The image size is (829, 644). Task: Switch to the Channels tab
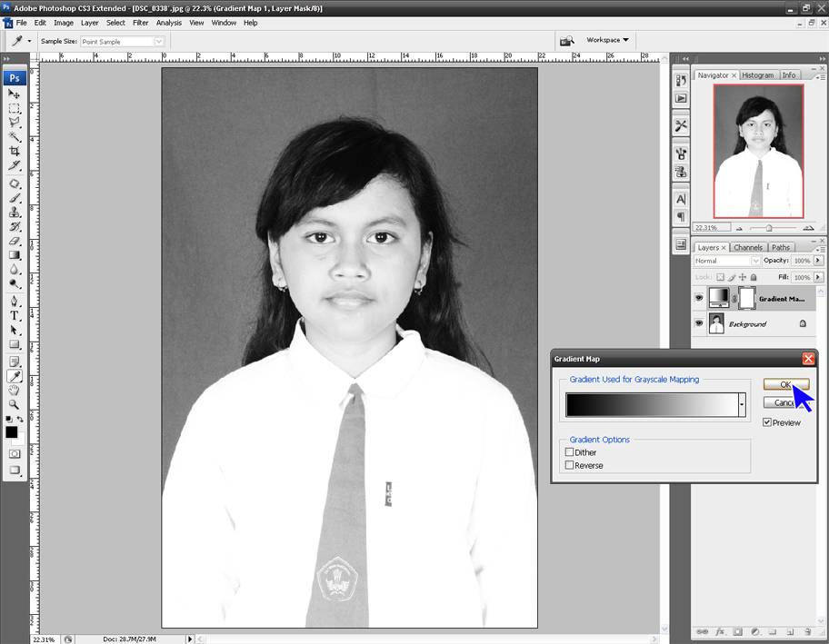click(x=747, y=247)
